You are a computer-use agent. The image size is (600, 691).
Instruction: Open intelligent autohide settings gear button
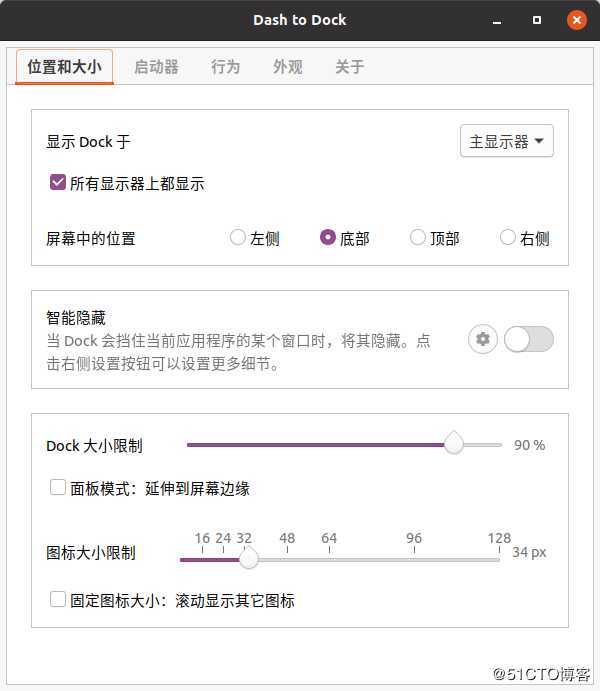click(482, 339)
